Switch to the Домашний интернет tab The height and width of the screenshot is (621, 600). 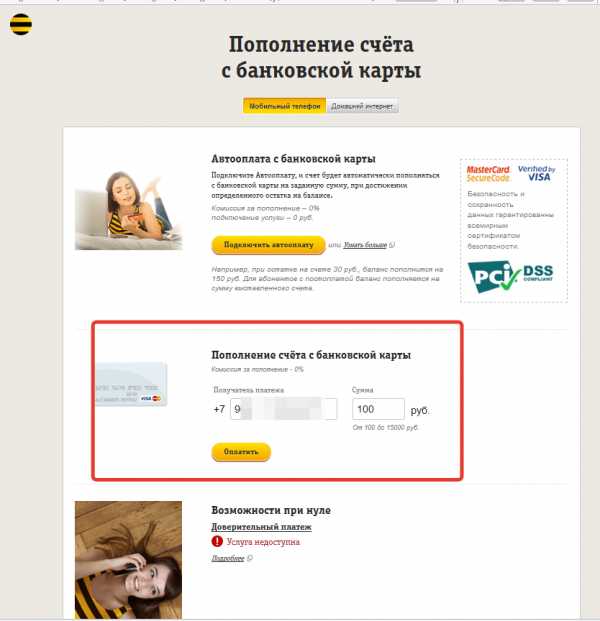[362, 106]
